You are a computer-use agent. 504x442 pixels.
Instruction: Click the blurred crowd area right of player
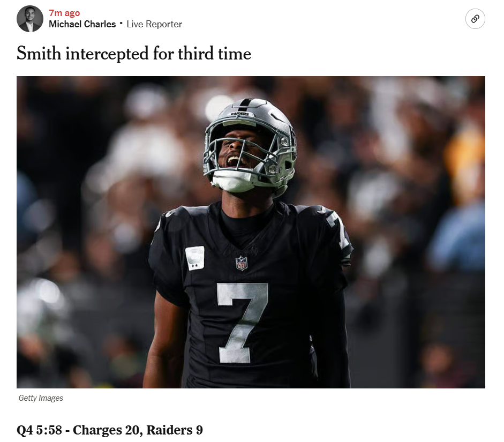click(x=418, y=231)
